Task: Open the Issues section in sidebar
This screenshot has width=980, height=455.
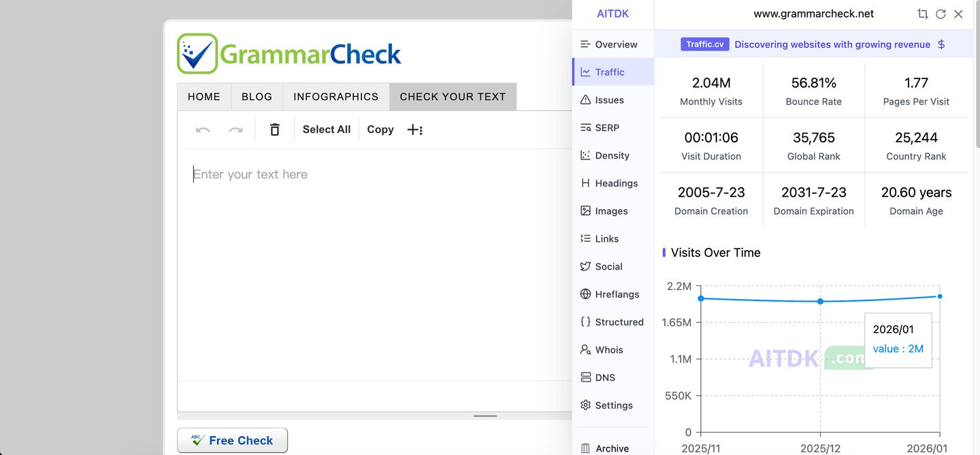Action: pyautogui.click(x=609, y=100)
